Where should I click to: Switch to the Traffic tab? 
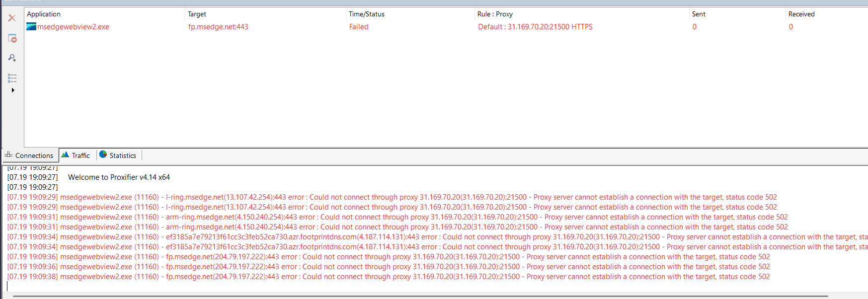point(76,155)
